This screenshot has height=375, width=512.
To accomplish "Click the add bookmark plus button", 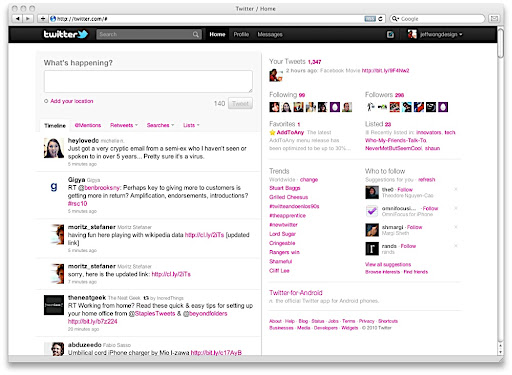I will tap(43, 19).
